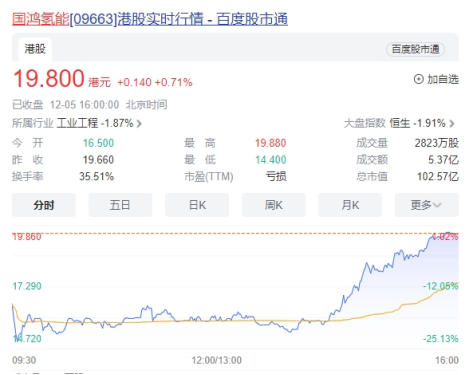Open the 工业工程 industry chevron arrow

[139, 124]
